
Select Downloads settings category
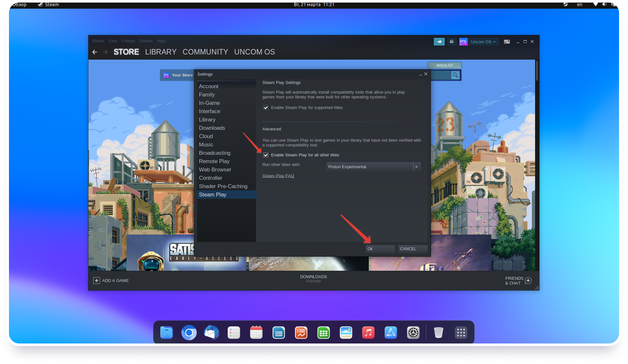coord(227,128)
